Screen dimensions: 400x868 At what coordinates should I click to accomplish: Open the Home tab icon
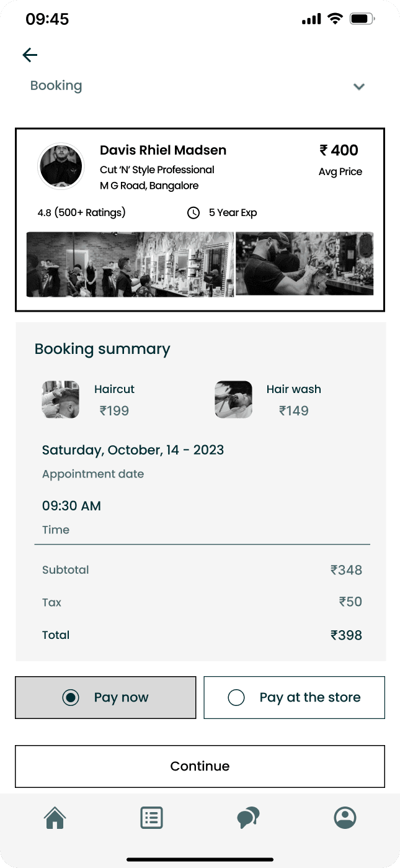55,818
